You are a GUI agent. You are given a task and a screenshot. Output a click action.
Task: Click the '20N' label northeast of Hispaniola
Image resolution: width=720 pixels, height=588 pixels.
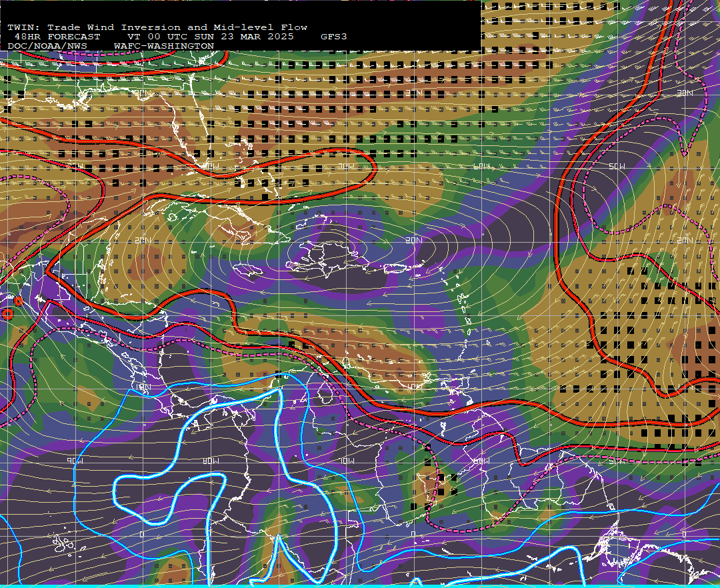[414, 240]
